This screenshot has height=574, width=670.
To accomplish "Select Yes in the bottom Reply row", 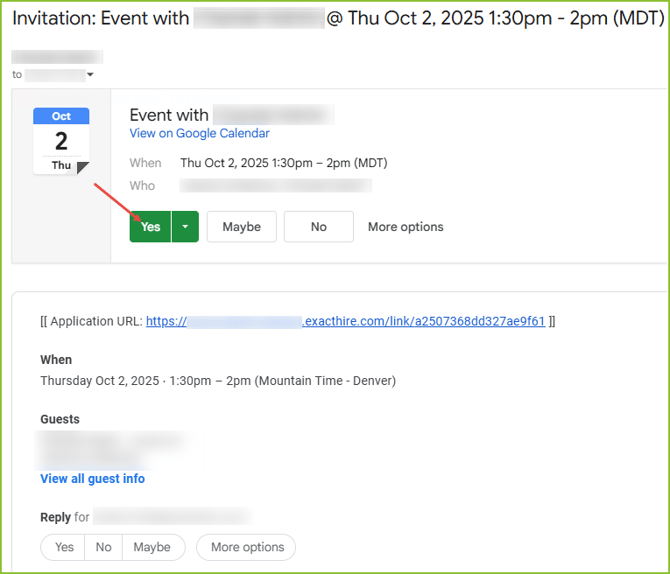I will pos(64,547).
